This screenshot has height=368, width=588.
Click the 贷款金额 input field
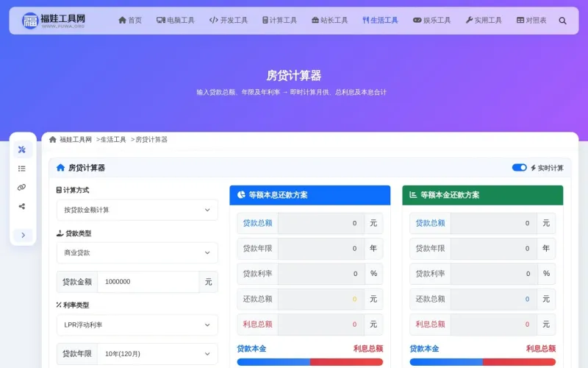pos(148,282)
